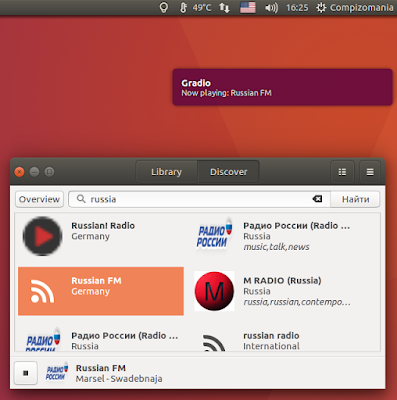Click the Marsel - Swadebnaja track title

tap(119, 379)
